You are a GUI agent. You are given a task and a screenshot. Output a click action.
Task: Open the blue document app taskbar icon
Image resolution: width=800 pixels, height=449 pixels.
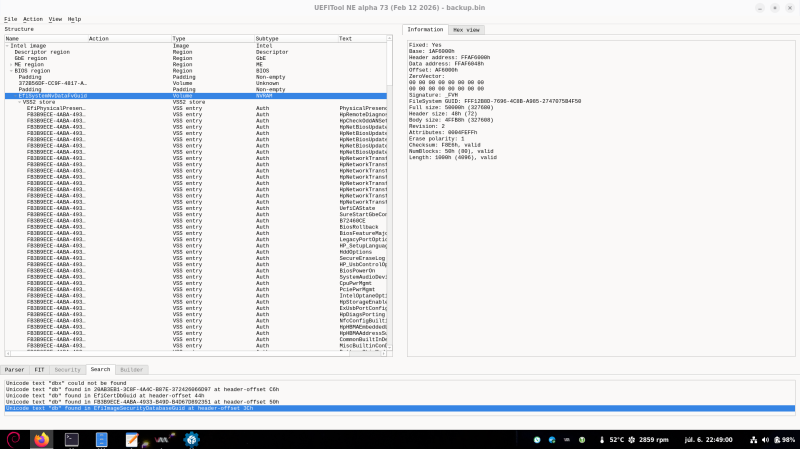tap(102, 439)
